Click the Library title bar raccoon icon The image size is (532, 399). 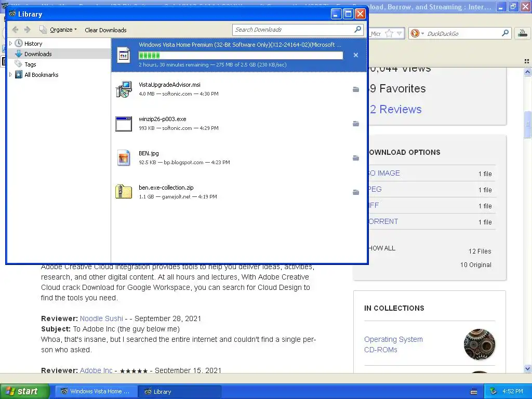pyautogui.click(x=12, y=14)
